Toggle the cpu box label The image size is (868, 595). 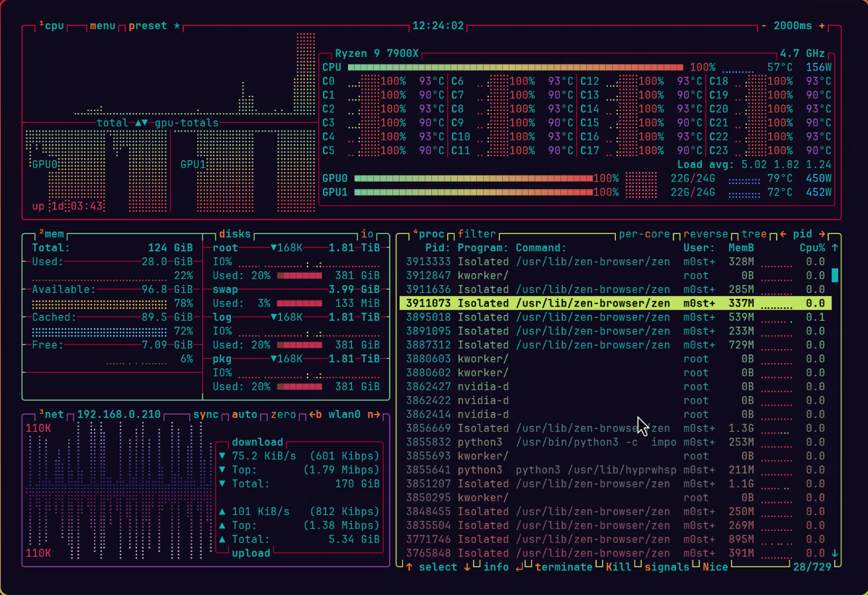[x=53, y=26]
